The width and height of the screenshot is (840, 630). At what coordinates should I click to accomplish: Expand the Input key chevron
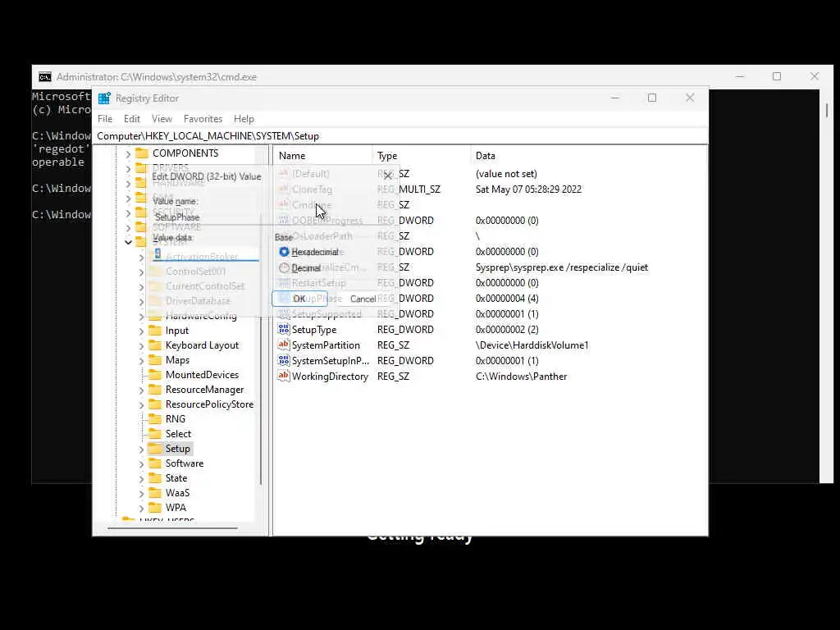141,331
